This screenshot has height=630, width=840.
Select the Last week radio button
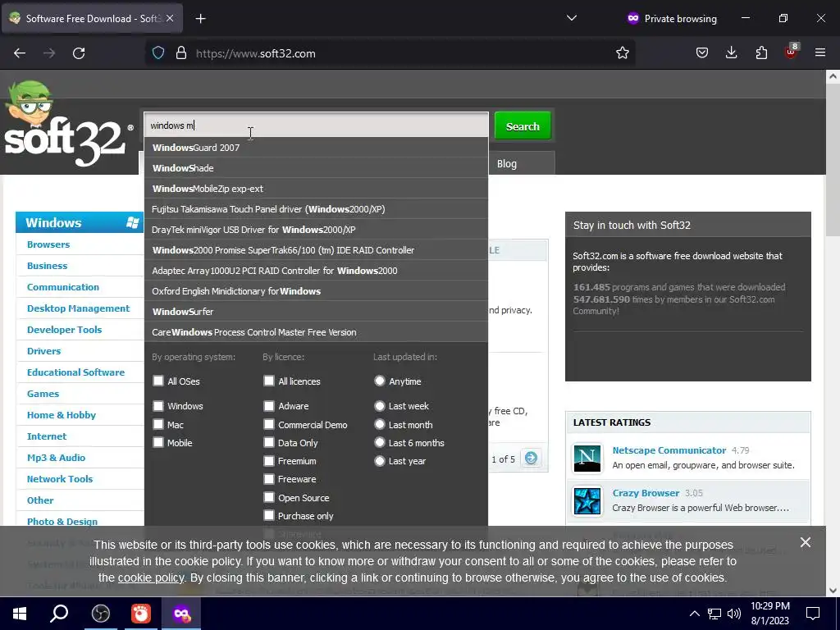380,405
